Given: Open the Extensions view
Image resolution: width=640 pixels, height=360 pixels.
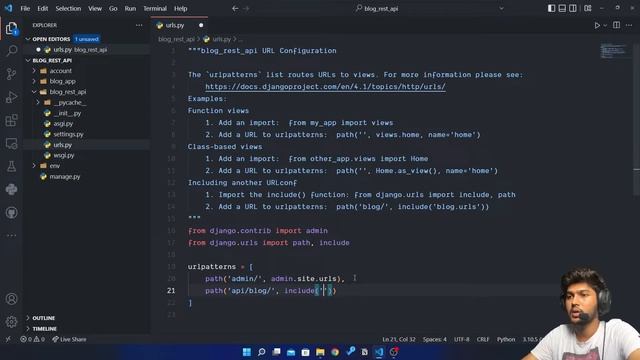Looking at the screenshot, I should point(11,120).
